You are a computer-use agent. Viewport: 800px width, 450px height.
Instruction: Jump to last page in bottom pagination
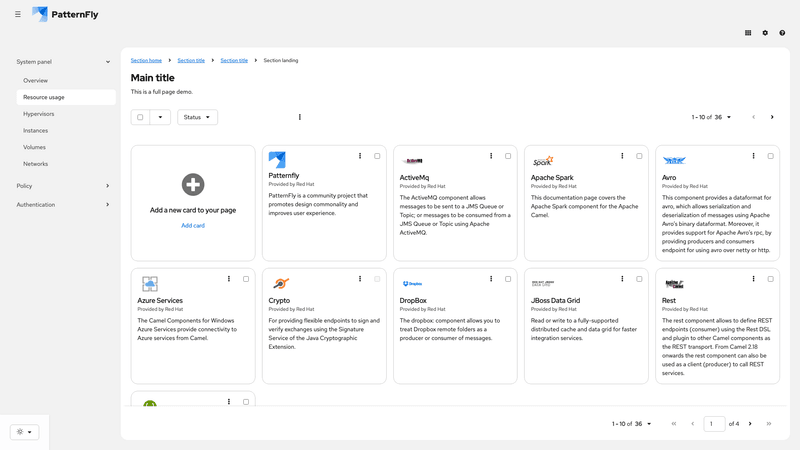(x=769, y=424)
